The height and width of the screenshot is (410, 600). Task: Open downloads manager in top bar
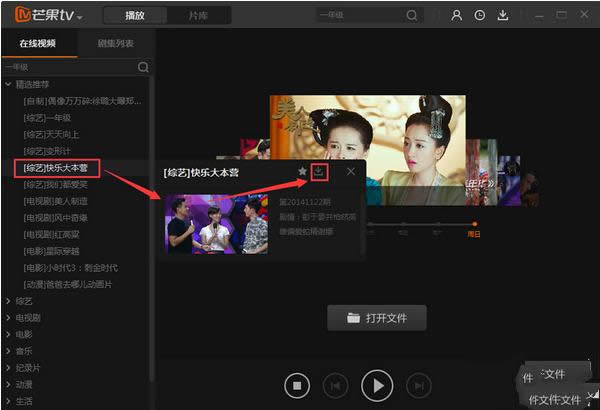[503, 15]
